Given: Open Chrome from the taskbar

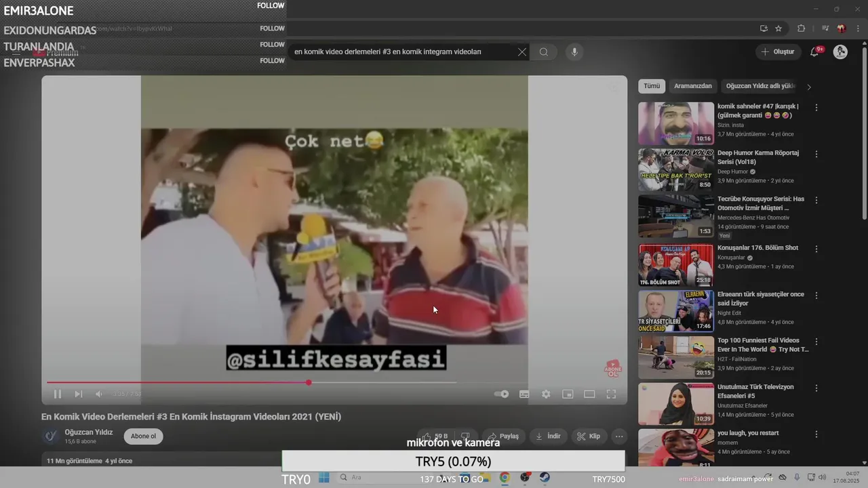Looking at the screenshot, I should (x=505, y=478).
